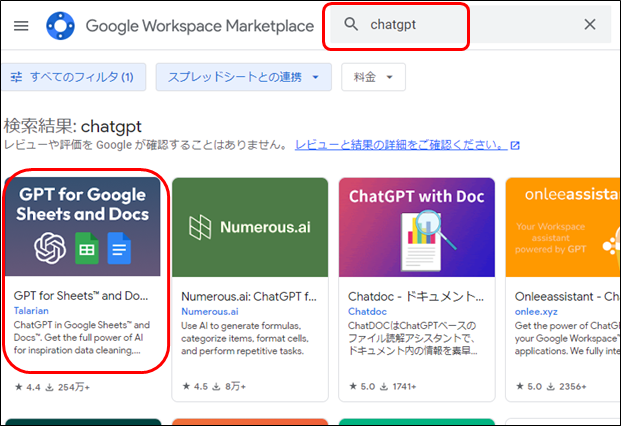Click the star icon beside 4.4 rating
The height and width of the screenshot is (426, 621).
19,387
